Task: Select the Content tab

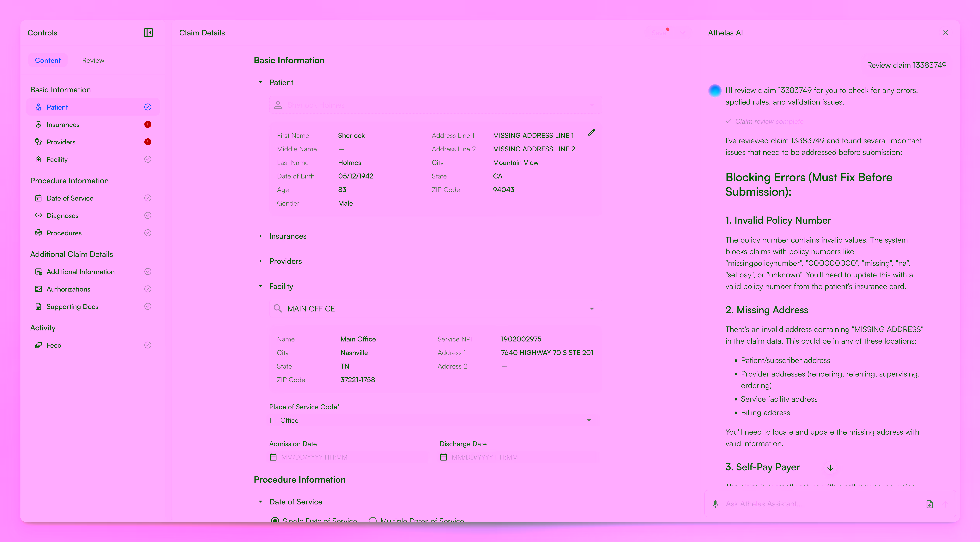Action: [48, 60]
